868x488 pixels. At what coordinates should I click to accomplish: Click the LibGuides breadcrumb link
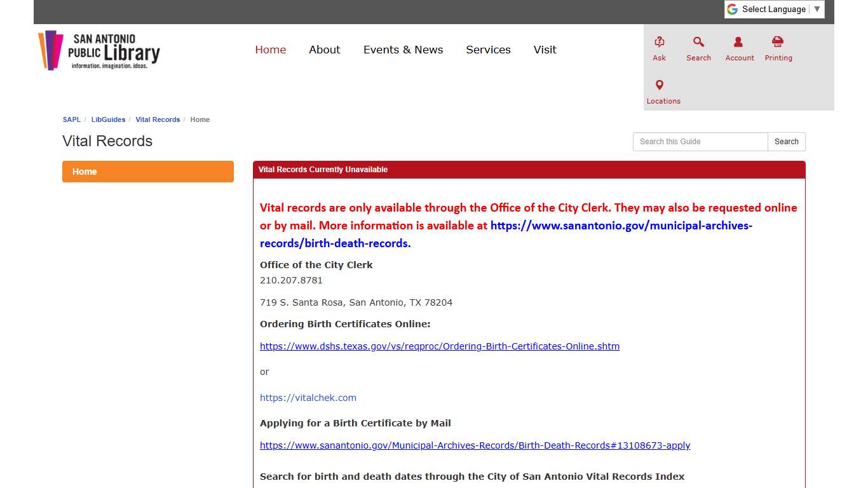pyautogui.click(x=108, y=119)
